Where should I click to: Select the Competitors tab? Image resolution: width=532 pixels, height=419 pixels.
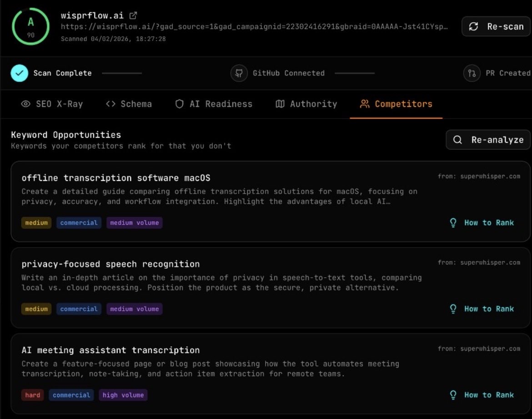tap(396, 104)
